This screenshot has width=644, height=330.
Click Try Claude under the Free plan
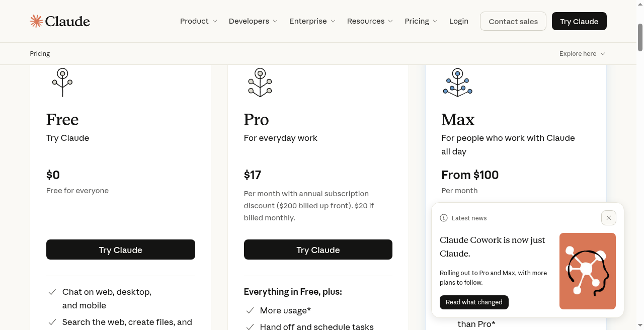tap(121, 250)
